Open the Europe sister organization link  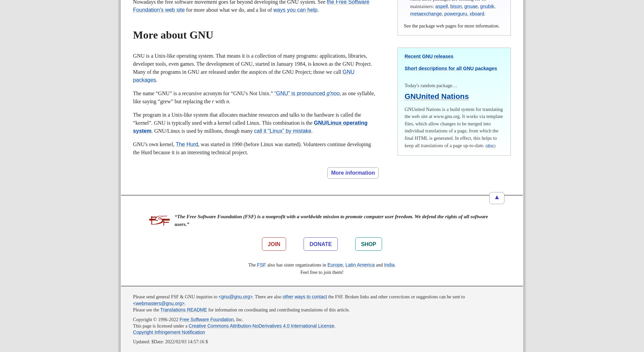pos(335,265)
